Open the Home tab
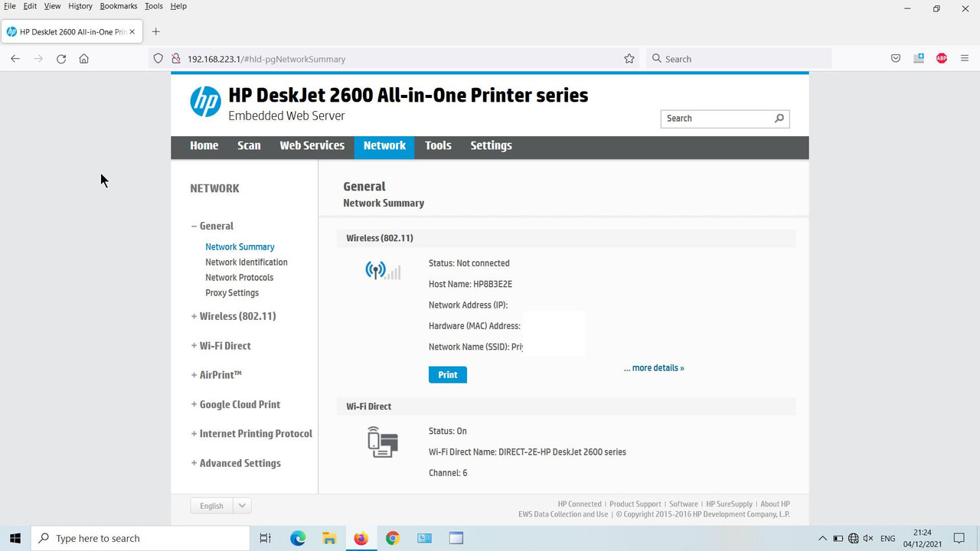 point(204,145)
